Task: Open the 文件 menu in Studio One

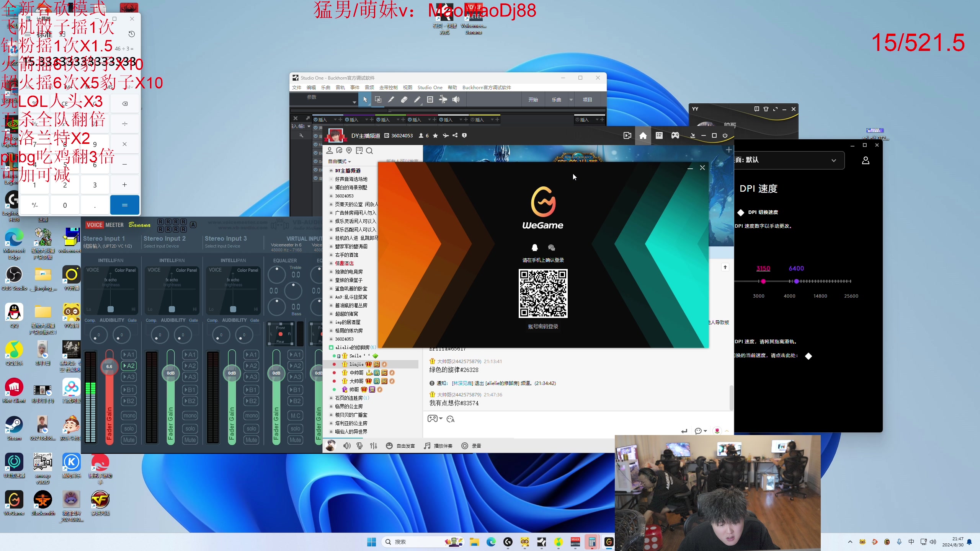Action: point(297,87)
